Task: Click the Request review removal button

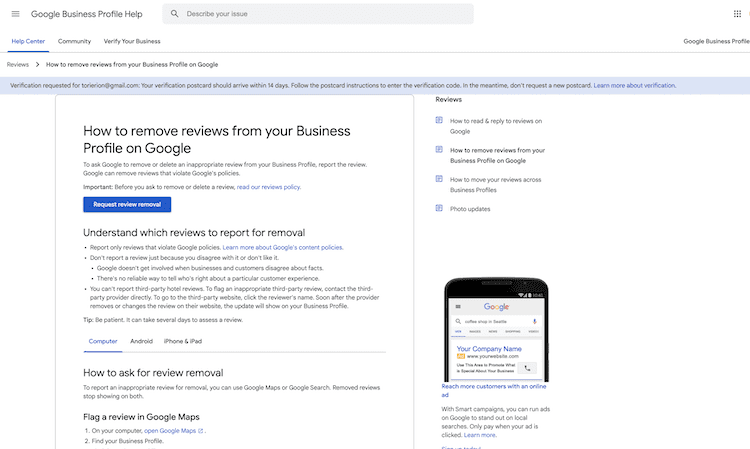Action: coord(127,205)
